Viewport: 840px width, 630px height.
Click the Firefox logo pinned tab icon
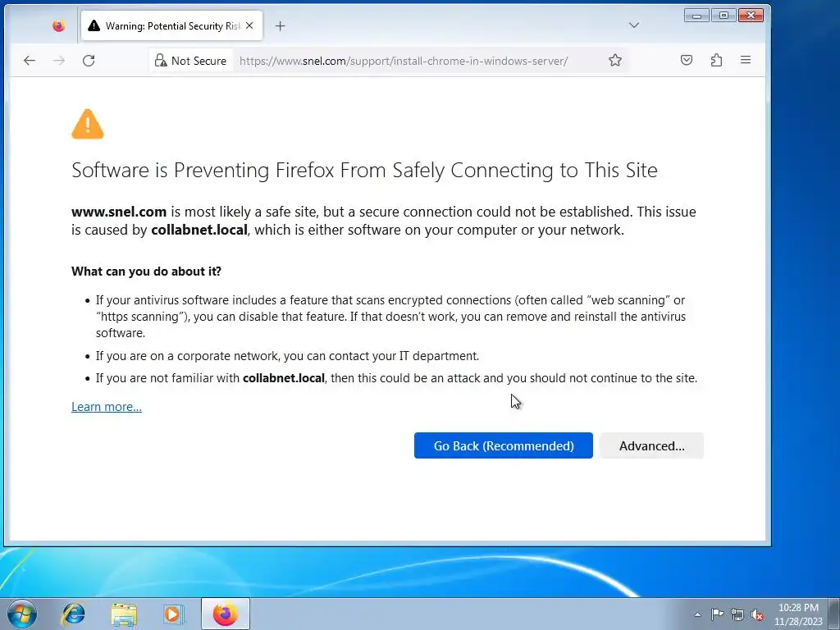tap(58, 25)
